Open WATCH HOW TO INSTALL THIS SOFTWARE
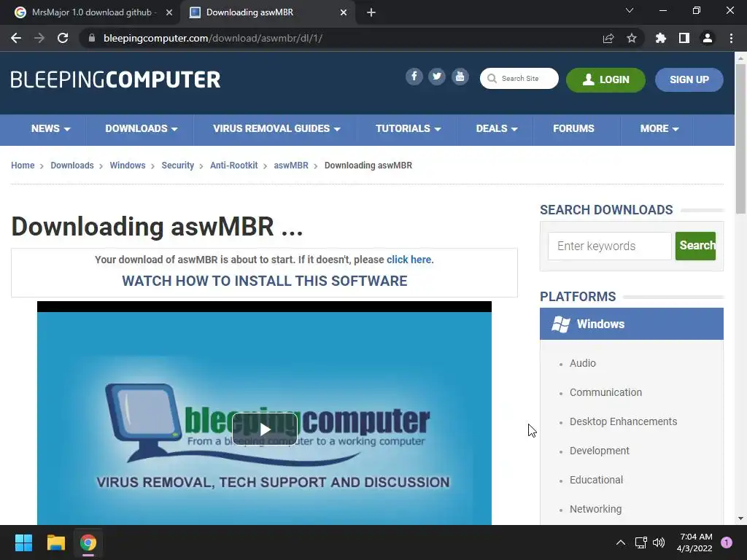The image size is (747, 560). (264, 281)
